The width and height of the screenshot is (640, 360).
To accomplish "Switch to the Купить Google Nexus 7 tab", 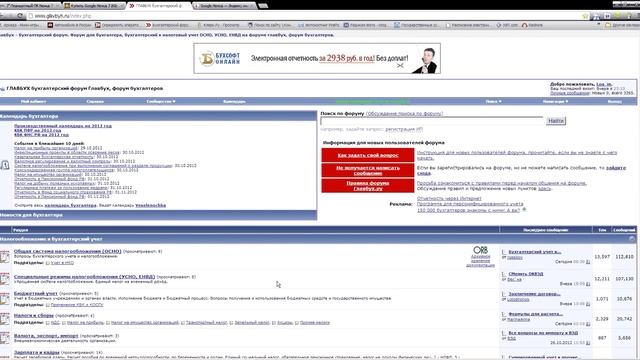I will (x=94, y=6).
